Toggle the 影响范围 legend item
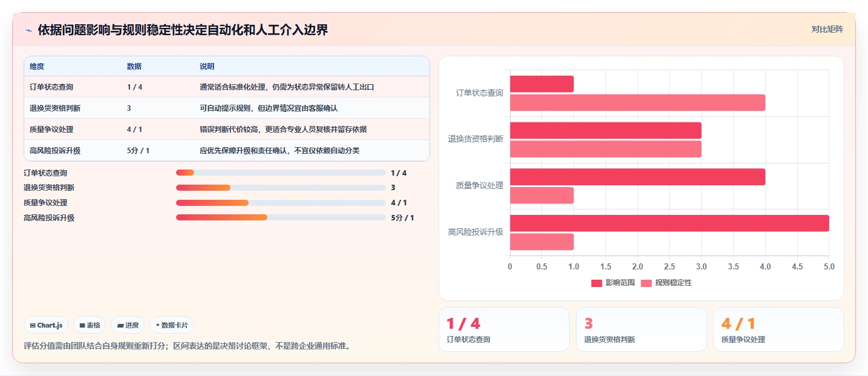This screenshot has height=376, width=868. (613, 283)
